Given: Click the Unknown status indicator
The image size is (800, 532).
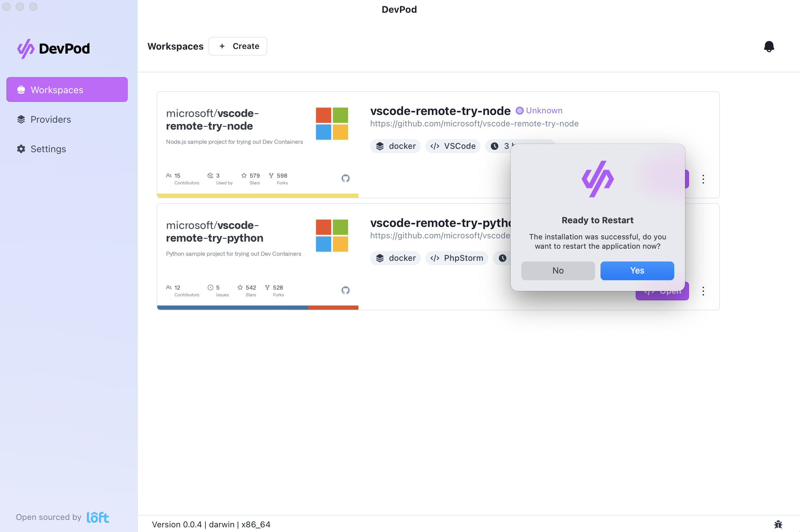Looking at the screenshot, I should 539,111.
